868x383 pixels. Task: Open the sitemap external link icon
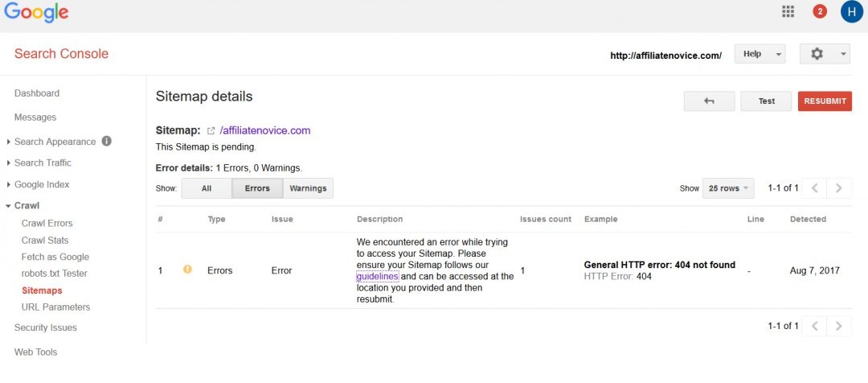[211, 131]
